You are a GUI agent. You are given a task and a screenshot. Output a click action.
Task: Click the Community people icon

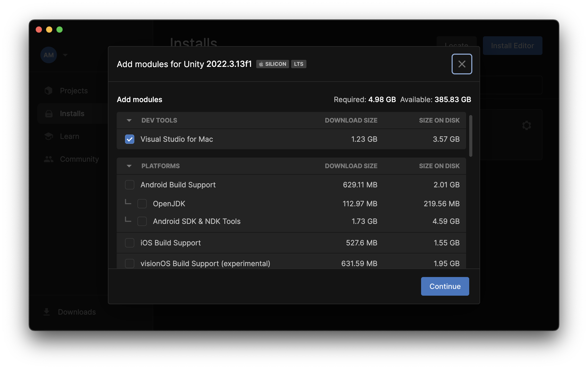click(48, 159)
